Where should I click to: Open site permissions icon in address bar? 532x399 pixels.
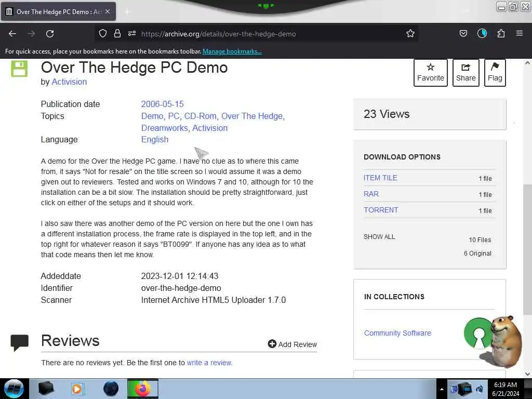click(x=132, y=33)
